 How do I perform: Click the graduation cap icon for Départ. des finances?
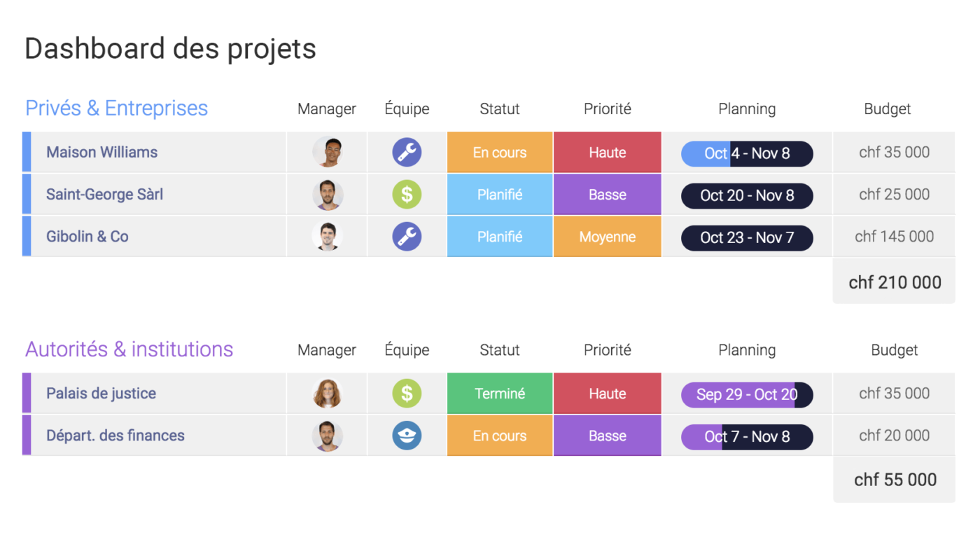407,435
